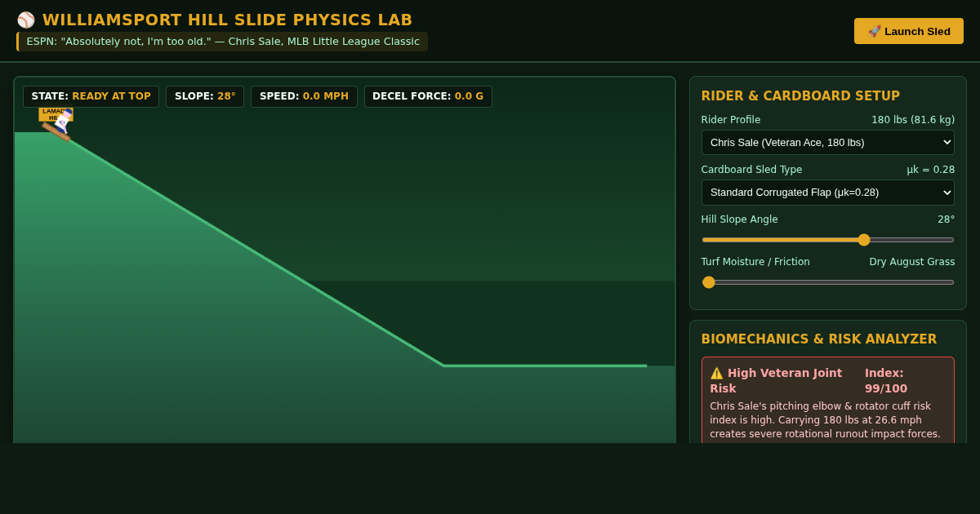The width and height of the screenshot is (980, 514).
Task: Click the High Veteran Joint Risk label
Action: tap(776, 381)
